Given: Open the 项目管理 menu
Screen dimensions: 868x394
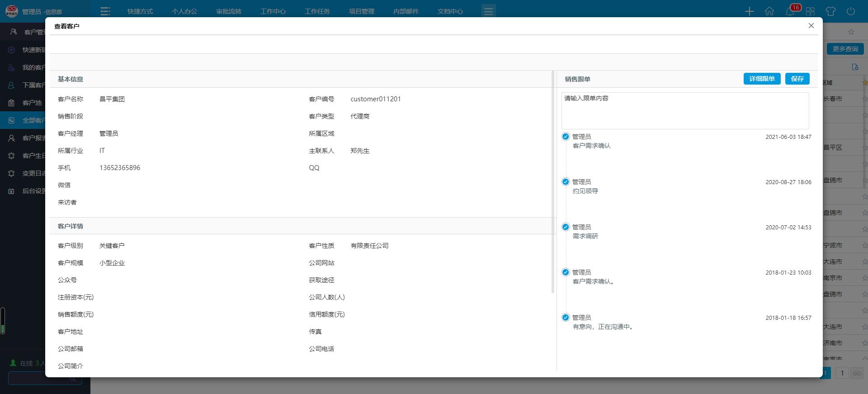Looking at the screenshot, I should tap(362, 11).
